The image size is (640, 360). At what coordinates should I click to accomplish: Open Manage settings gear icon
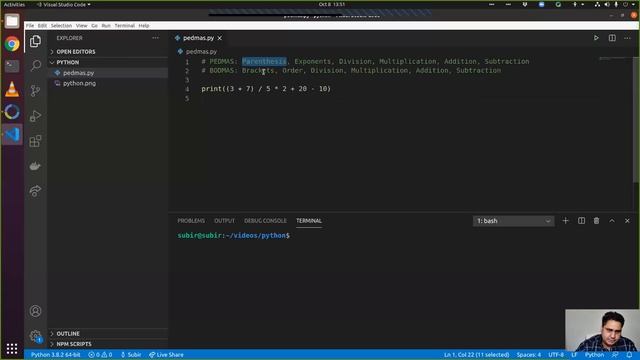coord(36,336)
